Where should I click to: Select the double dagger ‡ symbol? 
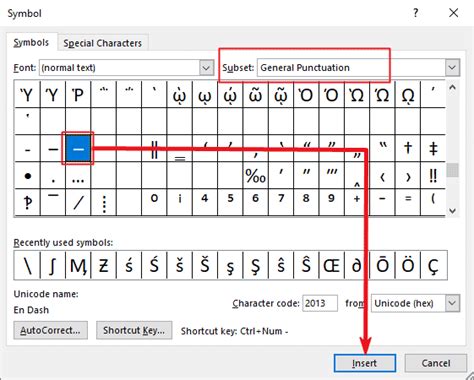click(x=433, y=148)
